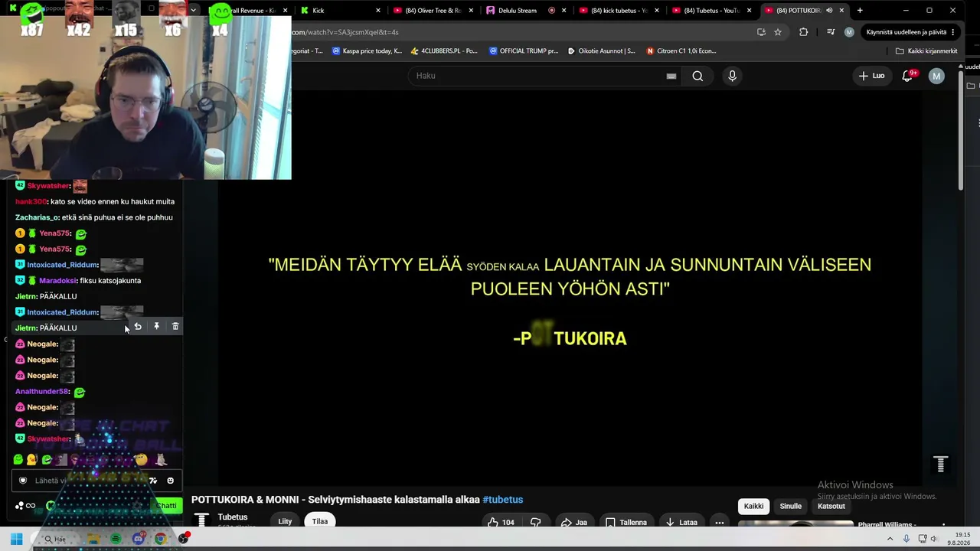Save the video with Tallenna button
The height and width of the screenshot is (551, 980).
626,523
